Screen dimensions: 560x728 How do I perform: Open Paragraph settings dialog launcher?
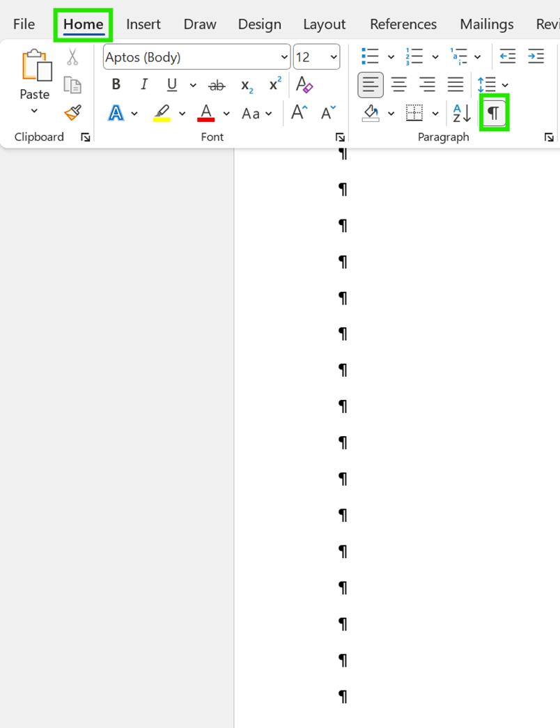click(549, 137)
